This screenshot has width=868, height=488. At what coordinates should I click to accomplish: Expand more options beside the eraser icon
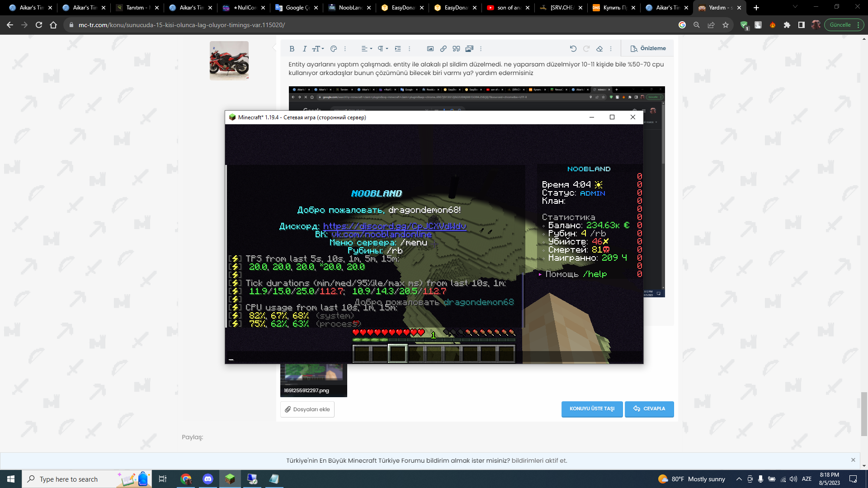click(x=611, y=49)
